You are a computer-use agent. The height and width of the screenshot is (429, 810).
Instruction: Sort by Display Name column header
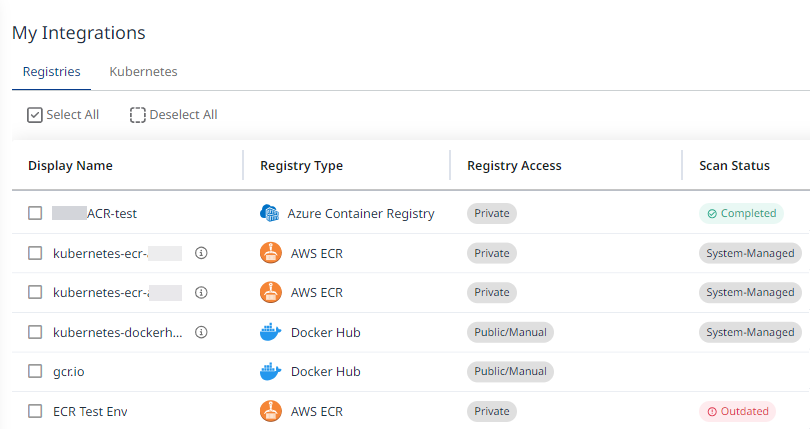pos(70,166)
